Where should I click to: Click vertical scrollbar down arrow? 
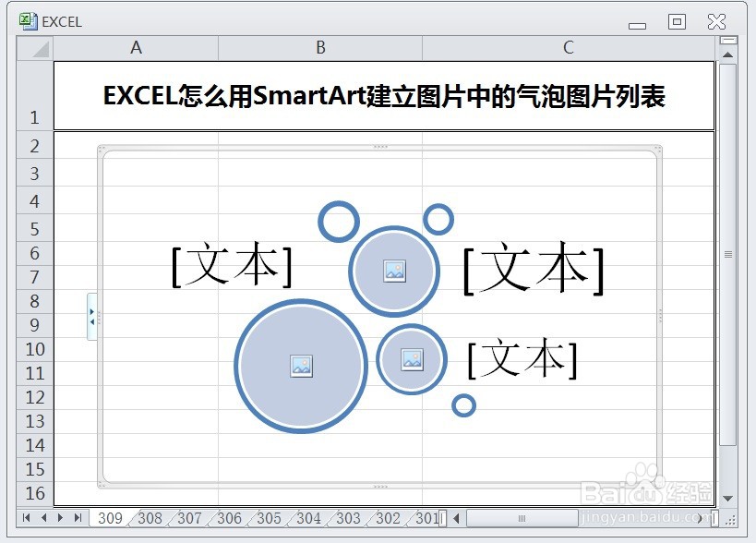(x=727, y=499)
